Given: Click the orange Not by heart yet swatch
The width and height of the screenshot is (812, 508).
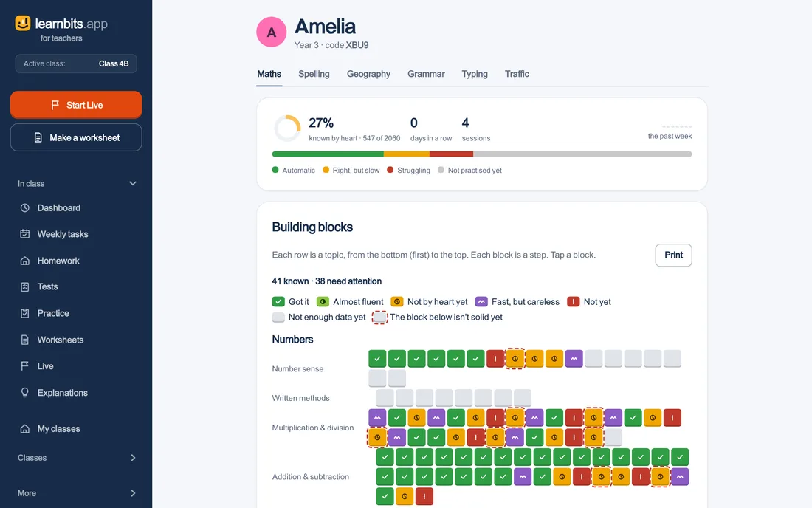Looking at the screenshot, I should coord(397,302).
